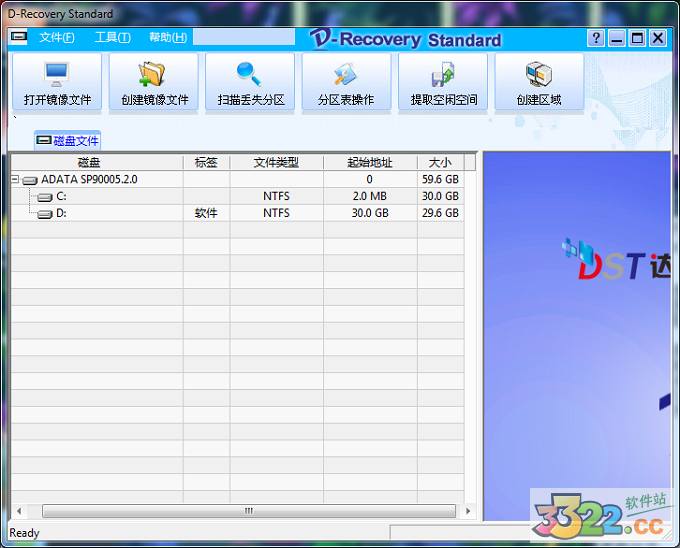The image size is (680, 548).
Task: Click the 文件类型 column header
Action: (277, 163)
